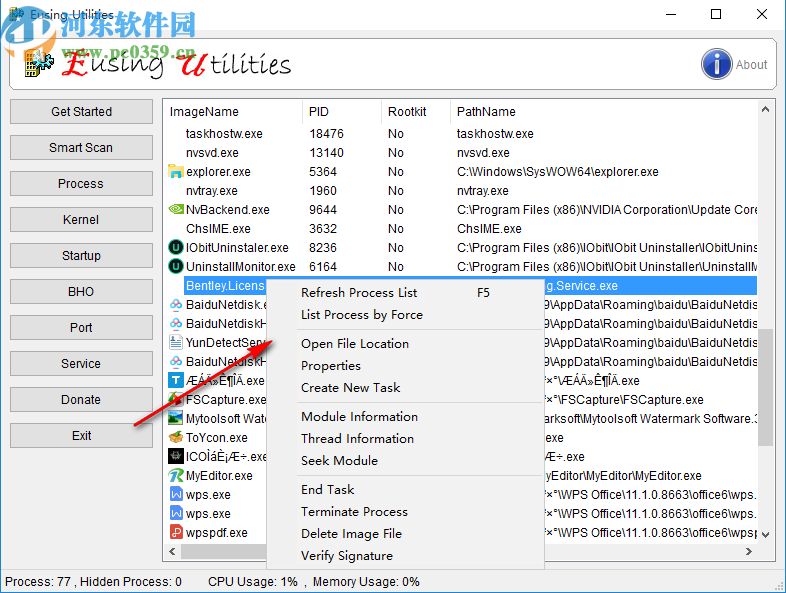The image size is (786, 593).
Task: Click the Donate button
Action: click(81, 400)
